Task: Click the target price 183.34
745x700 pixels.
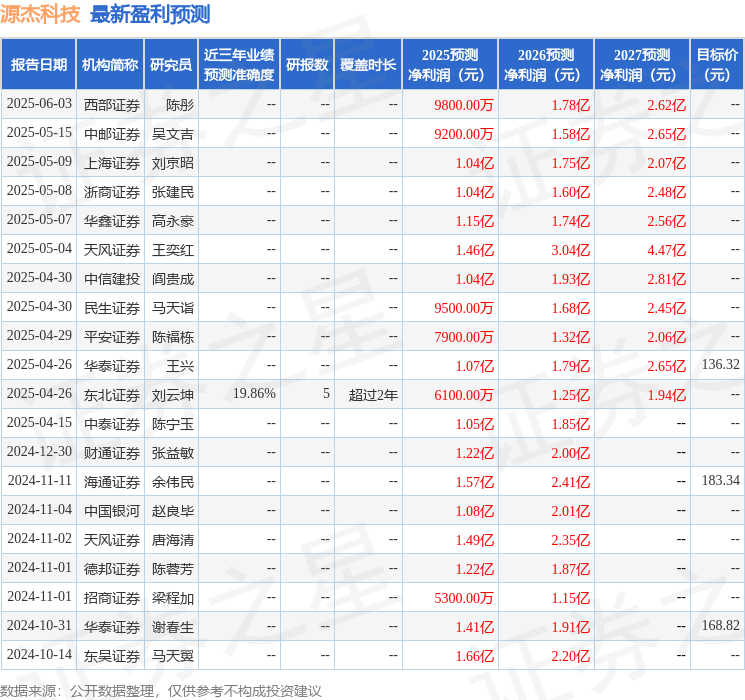Action: pos(720,480)
